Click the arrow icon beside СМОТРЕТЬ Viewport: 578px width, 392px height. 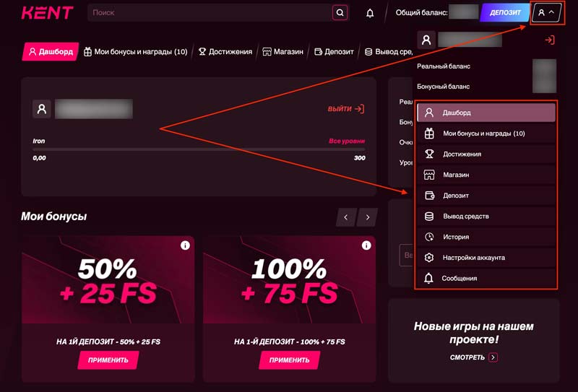493,357
